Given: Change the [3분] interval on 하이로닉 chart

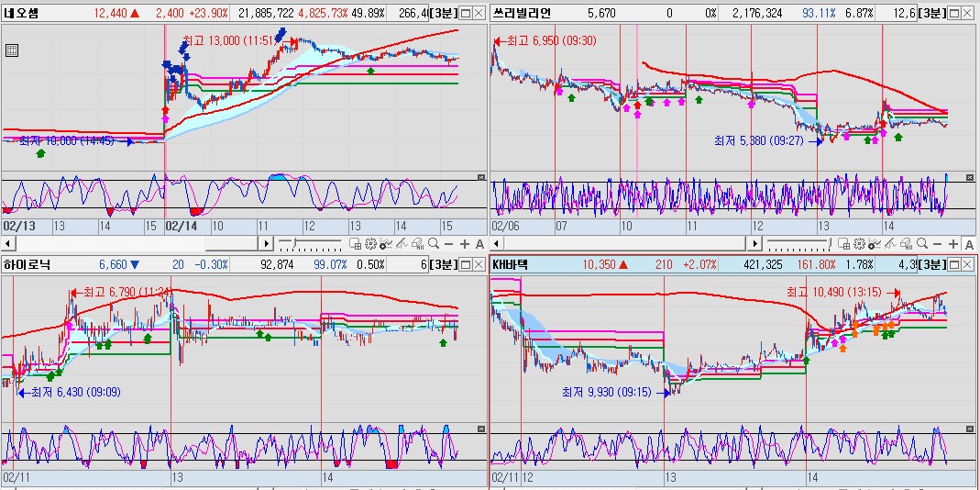Looking at the screenshot, I should (444, 264).
